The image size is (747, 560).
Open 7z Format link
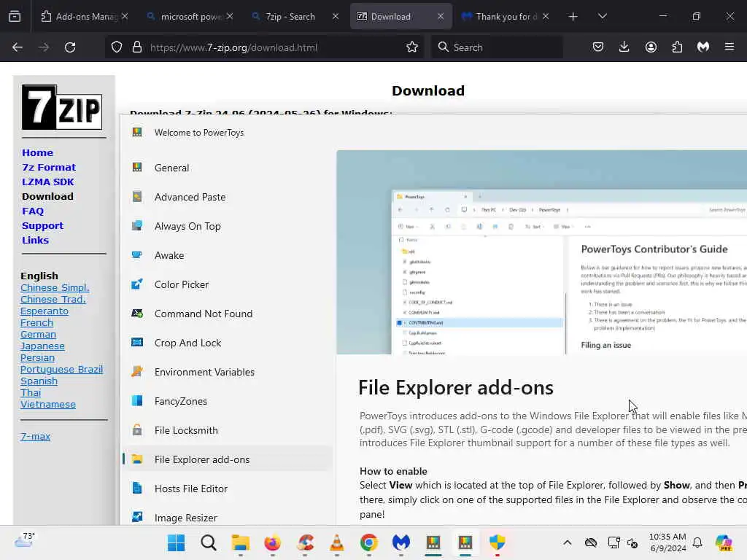click(x=49, y=167)
